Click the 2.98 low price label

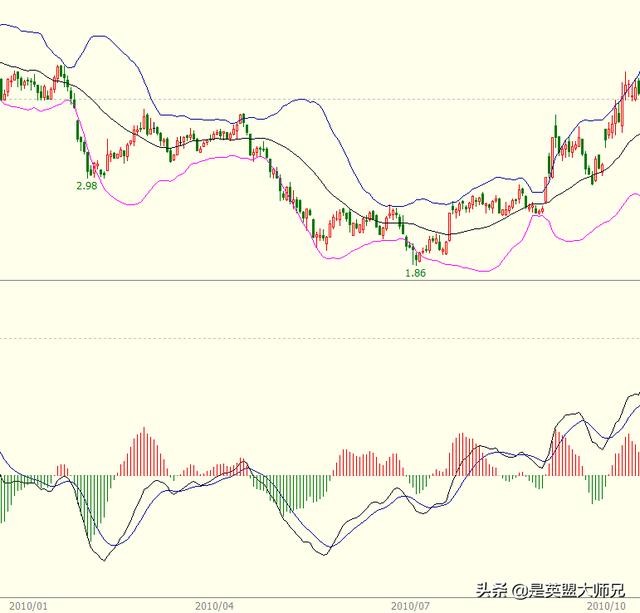point(88,186)
